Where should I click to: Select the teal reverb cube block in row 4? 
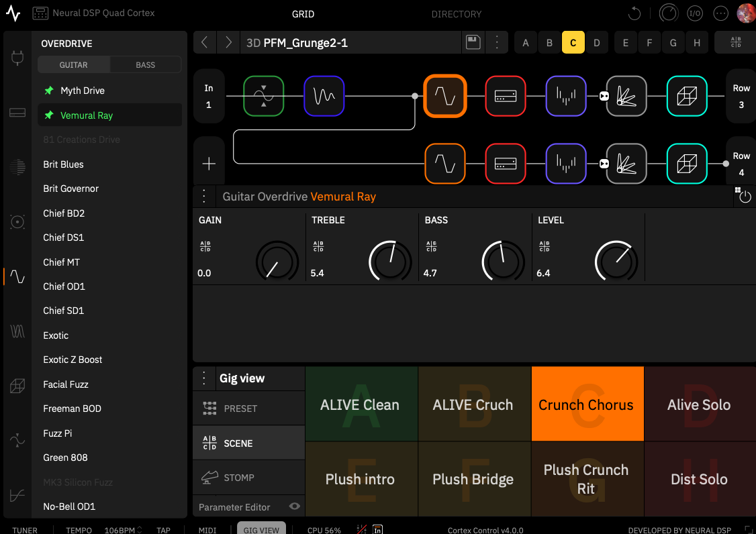coord(687,164)
